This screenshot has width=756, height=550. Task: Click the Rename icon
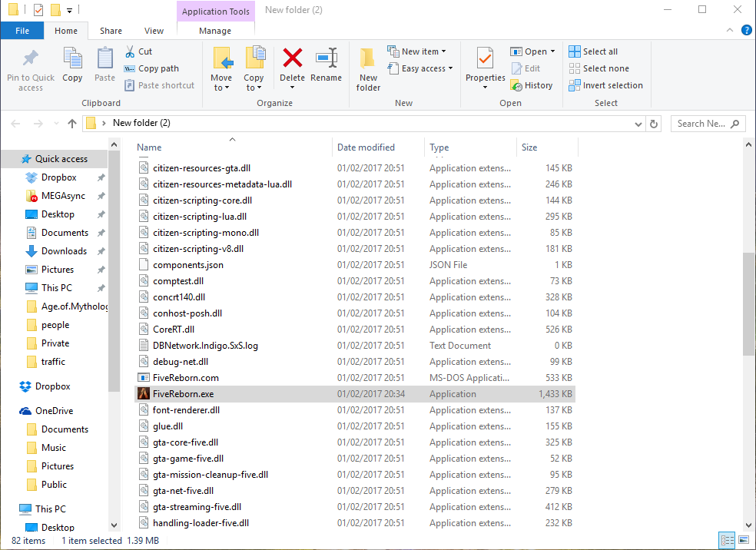(x=327, y=58)
